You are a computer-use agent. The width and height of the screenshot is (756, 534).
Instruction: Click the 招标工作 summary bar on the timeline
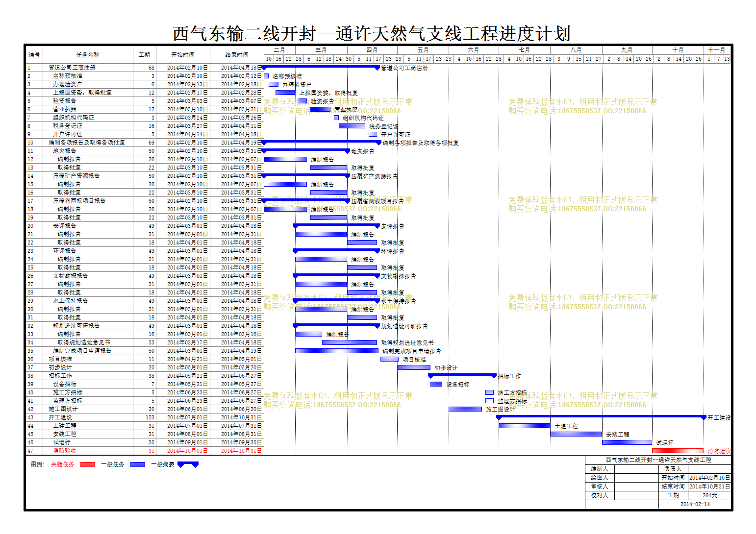point(463,375)
